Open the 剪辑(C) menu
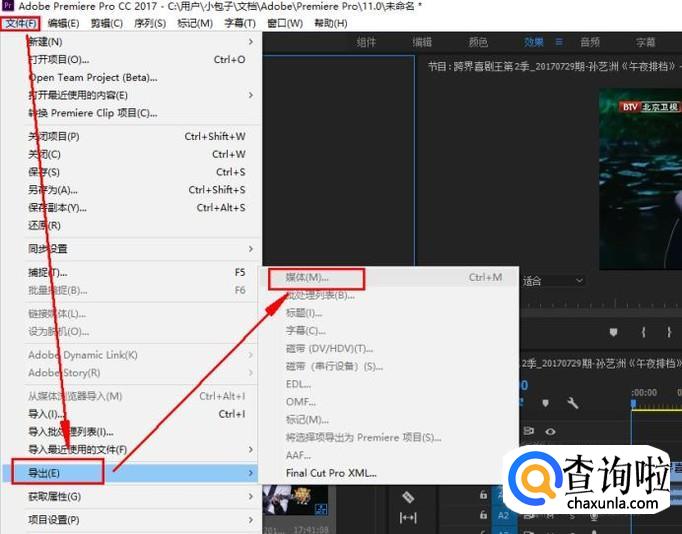The width and height of the screenshot is (682, 534). coord(107,23)
